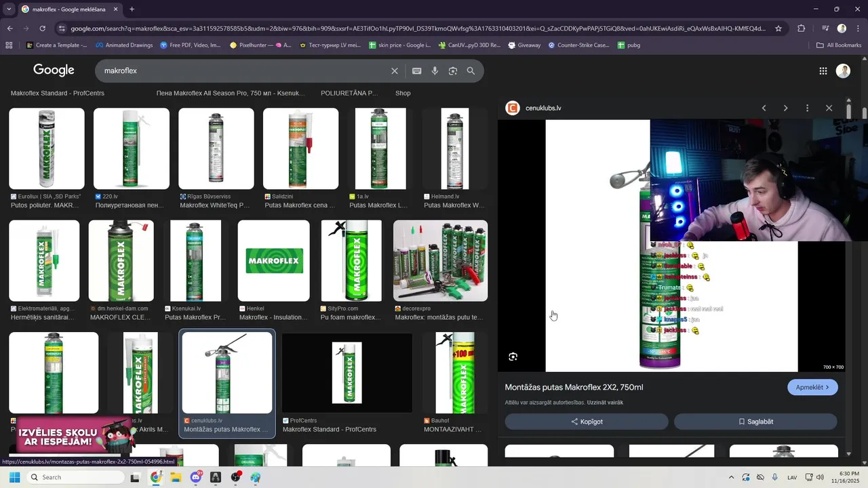The width and height of the screenshot is (868, 488).
Task: Click the Saglabāt save button
Action: (755, 422)
